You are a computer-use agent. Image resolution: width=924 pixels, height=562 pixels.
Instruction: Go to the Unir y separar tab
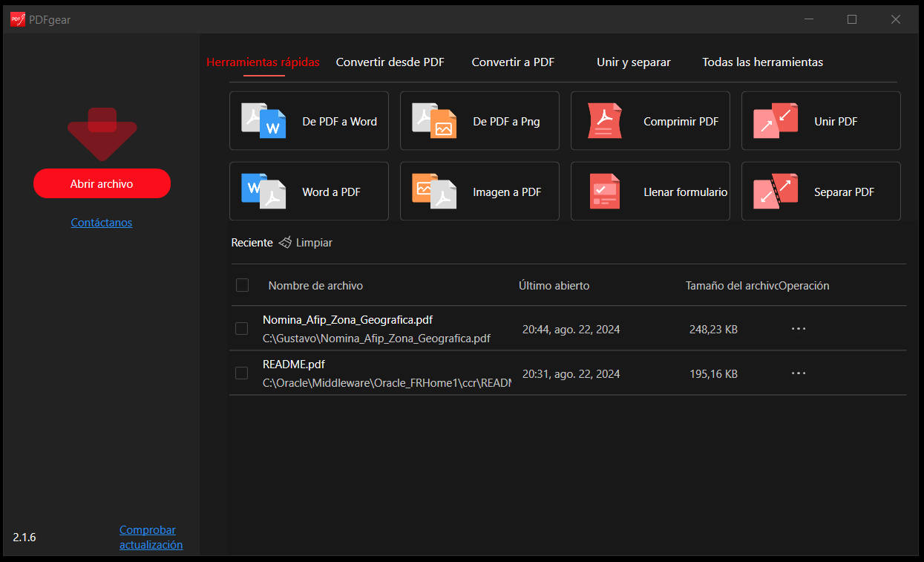pos(634,62)
